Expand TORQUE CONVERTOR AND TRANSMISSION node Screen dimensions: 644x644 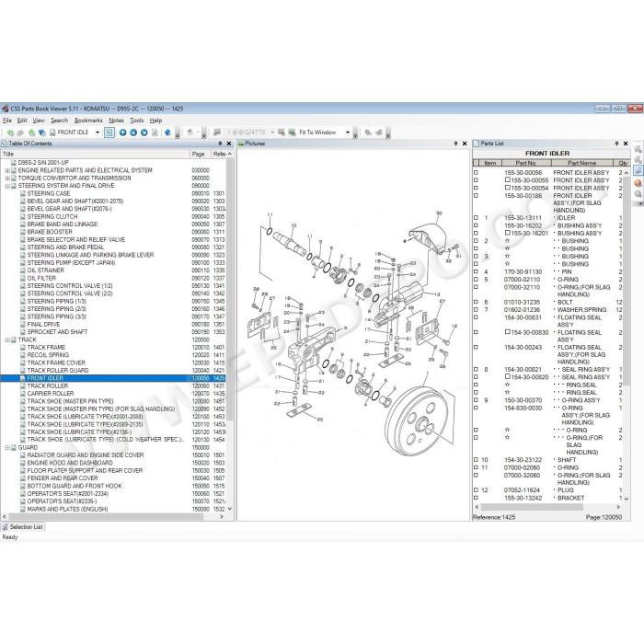pyautogui.click(x=7, y=178)
